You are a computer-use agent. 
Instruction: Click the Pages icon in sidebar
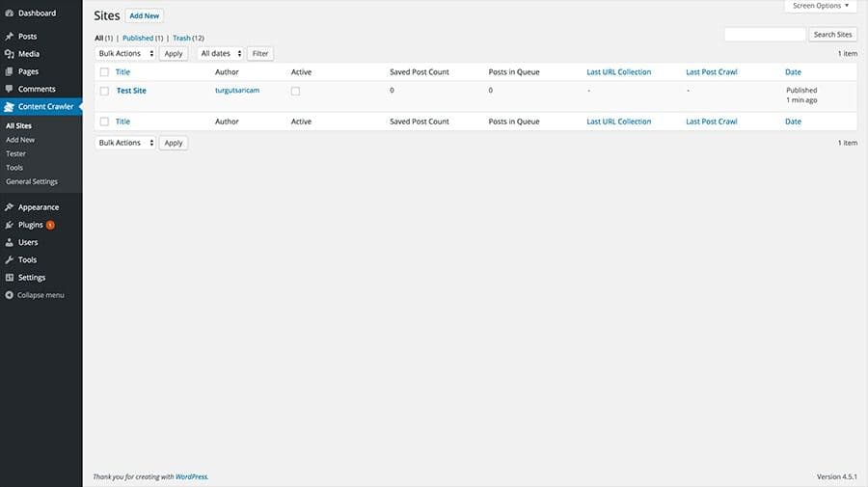coord(10,71)
